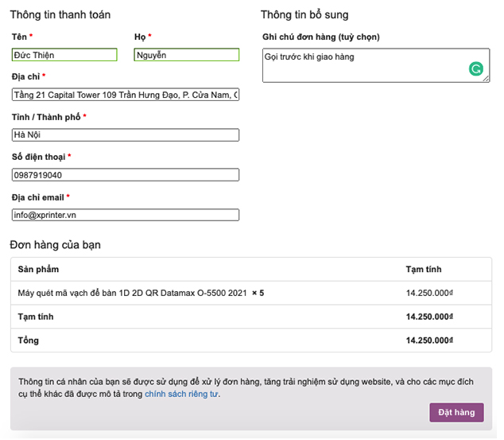Image resolution: width=504 pixels, height=440 pixels.
Task: Click the Tên input field with Đức Thiện
Action: (x=64, y=55)
